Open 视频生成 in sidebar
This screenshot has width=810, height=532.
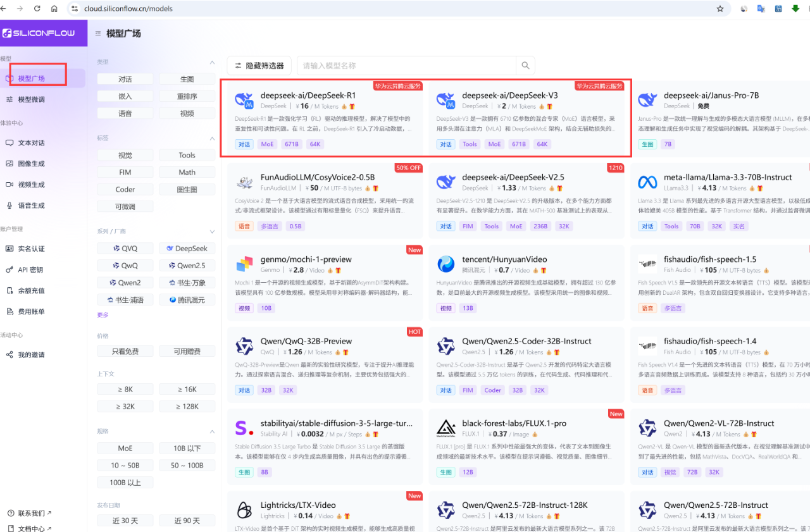click(x=42, y=185)
